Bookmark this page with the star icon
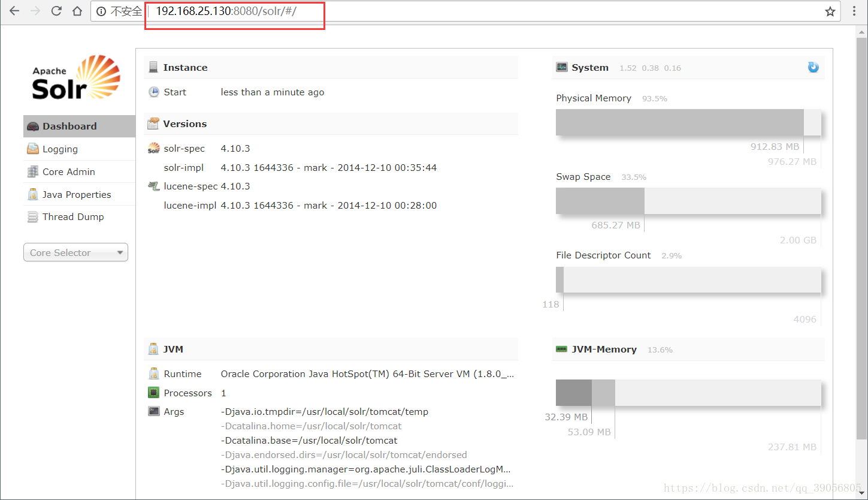 [830, 11]
